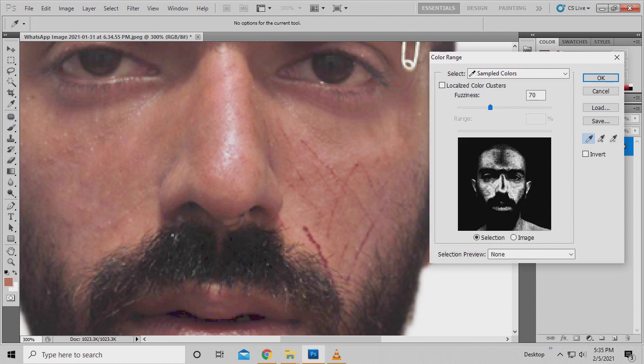Select the Crop tool
The image size is (644, 364).
coord(11,93)
